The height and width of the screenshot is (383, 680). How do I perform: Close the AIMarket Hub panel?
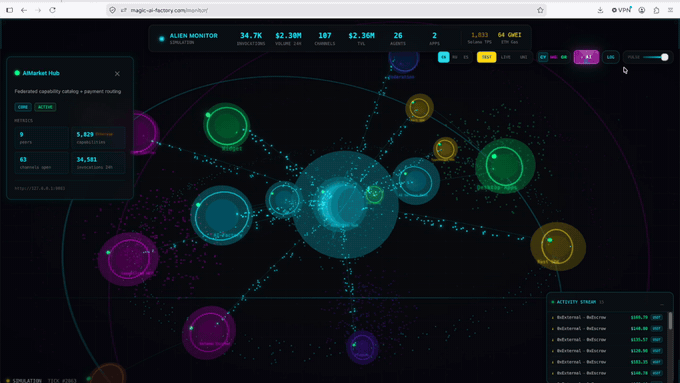pos(117,74)
